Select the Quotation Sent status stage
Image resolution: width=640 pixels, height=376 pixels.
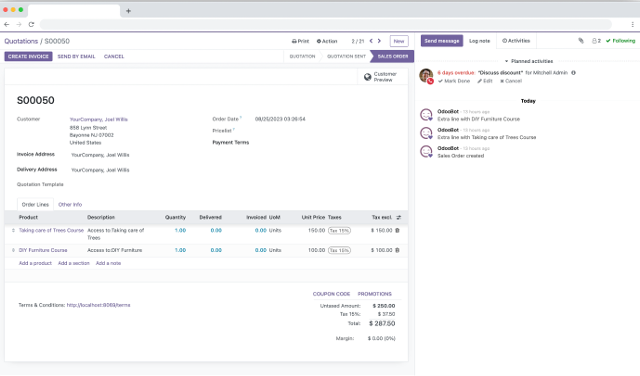tap(346, 56)
